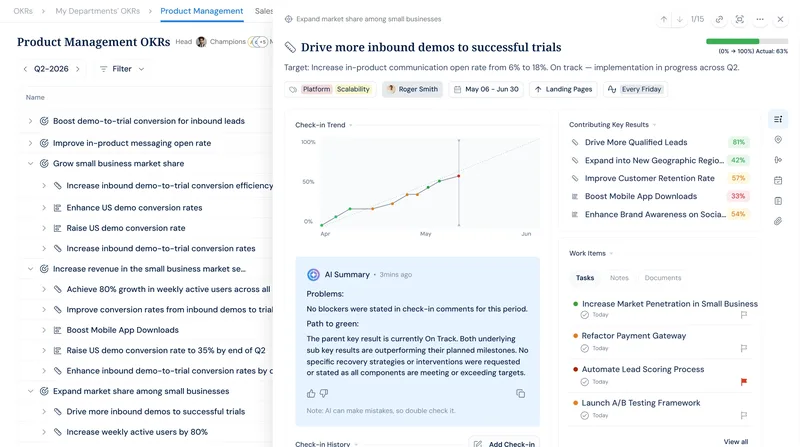Click the Landing Pages parent chip
Screen dimensions: 800x447
(x=563, y=89)
